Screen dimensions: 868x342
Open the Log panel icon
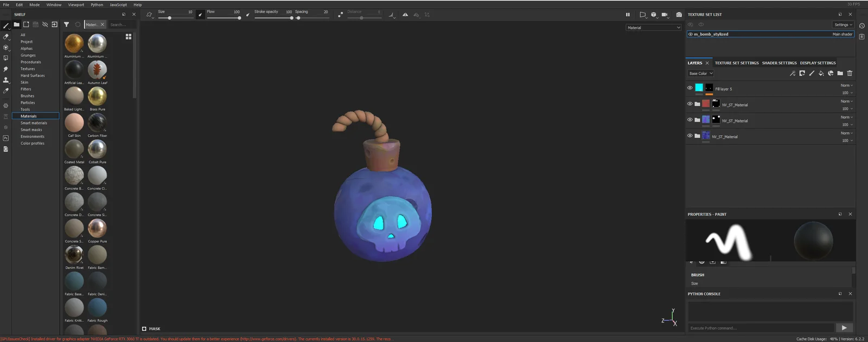point(861,37)
